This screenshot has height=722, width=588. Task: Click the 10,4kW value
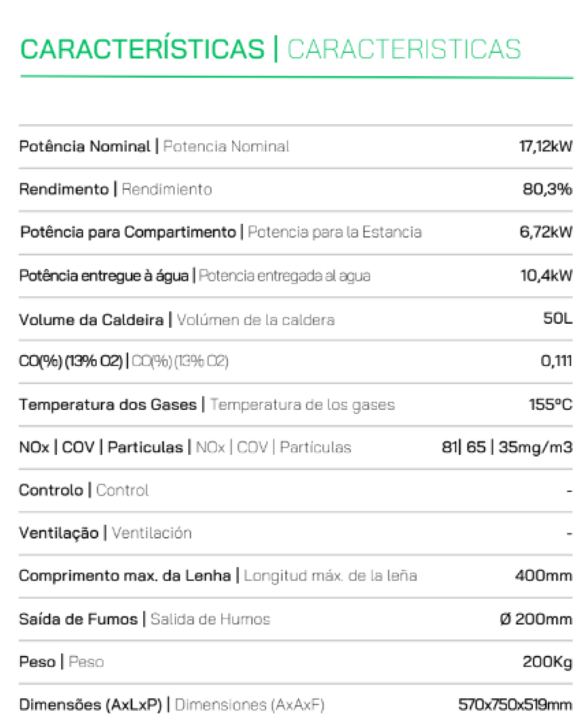(547, 276)
